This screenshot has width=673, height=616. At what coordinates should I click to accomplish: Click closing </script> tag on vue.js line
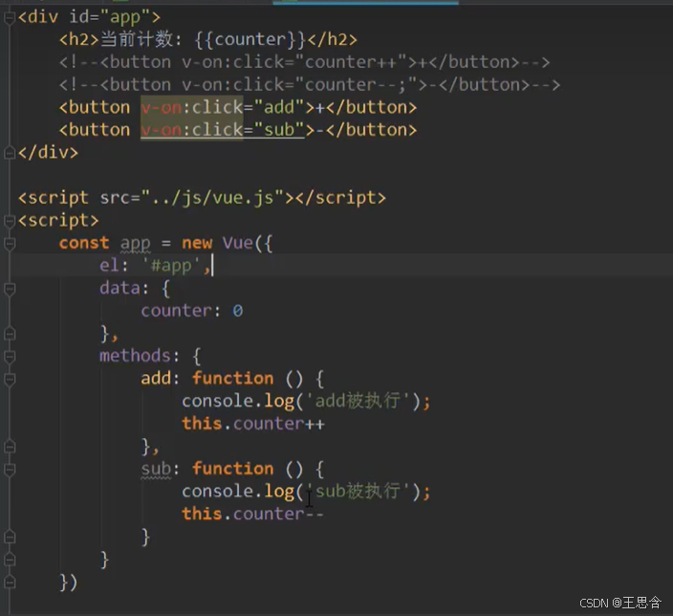[x=340, y=198]
